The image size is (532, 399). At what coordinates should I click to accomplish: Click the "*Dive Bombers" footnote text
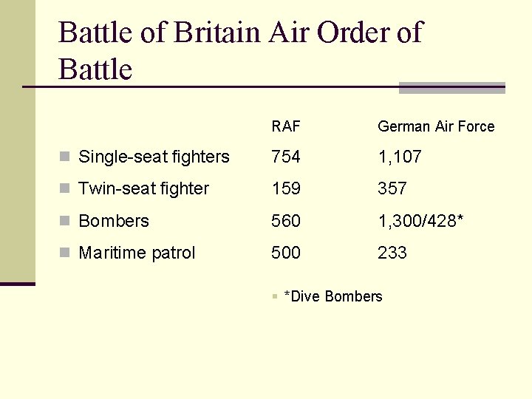click(x=333, y=297)
